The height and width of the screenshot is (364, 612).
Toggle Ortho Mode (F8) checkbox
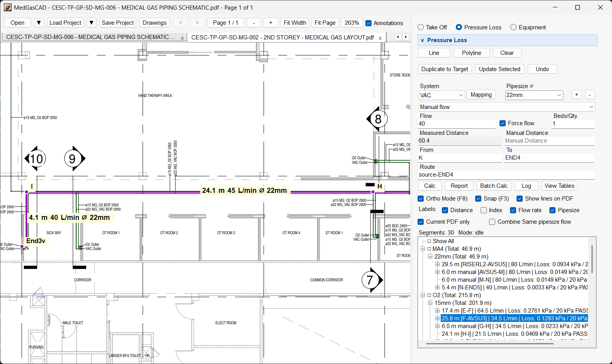tap(421, 199)
